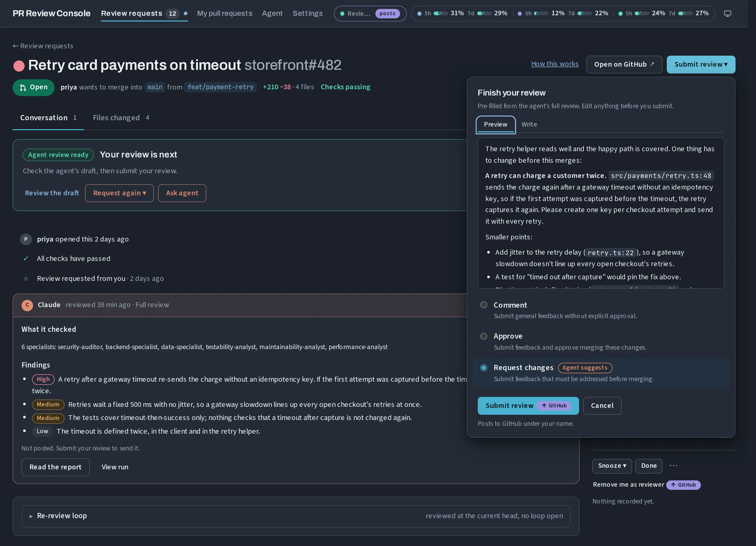This screenshot has width=756, height=546.
Task: Switch to the Write tab
Action: coord(529,125)
